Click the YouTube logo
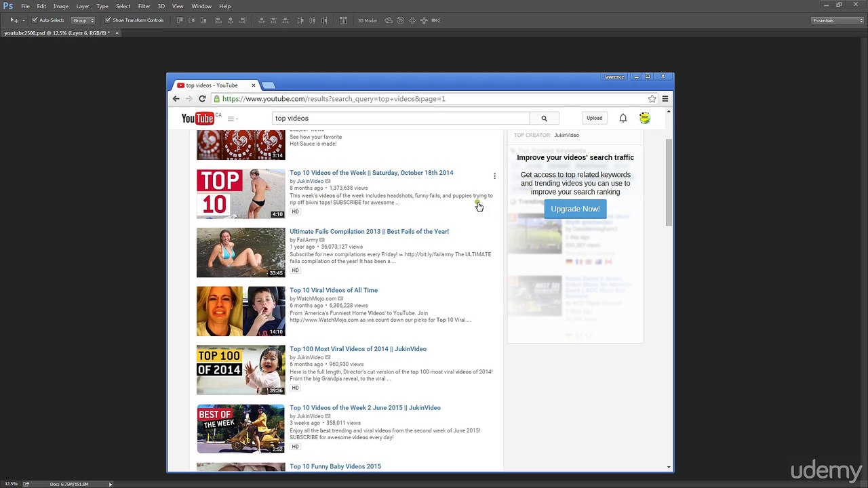This screenshot has width=868, height=488. pyautogui.click(x=198, y=119)
